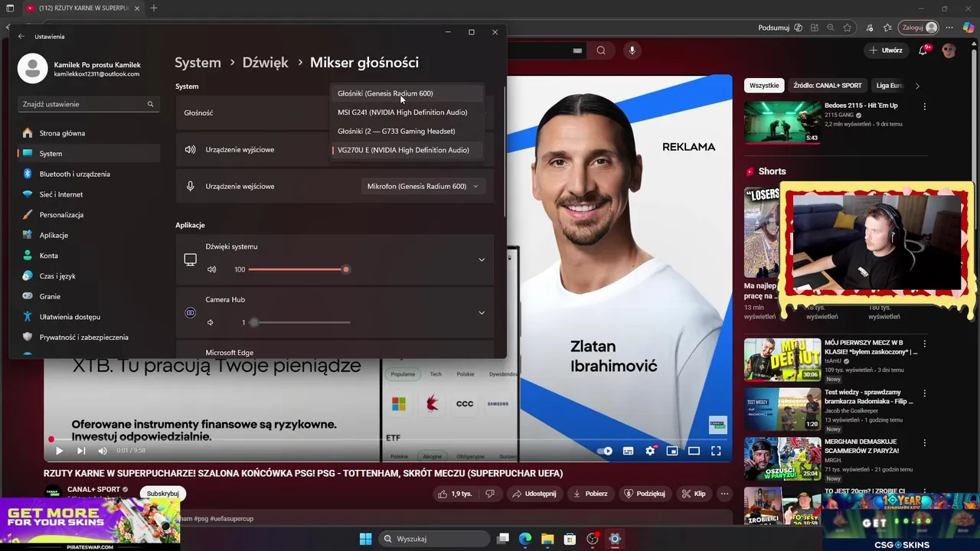Open menu for Bedoes 2115 video

(x=925, y=106)
